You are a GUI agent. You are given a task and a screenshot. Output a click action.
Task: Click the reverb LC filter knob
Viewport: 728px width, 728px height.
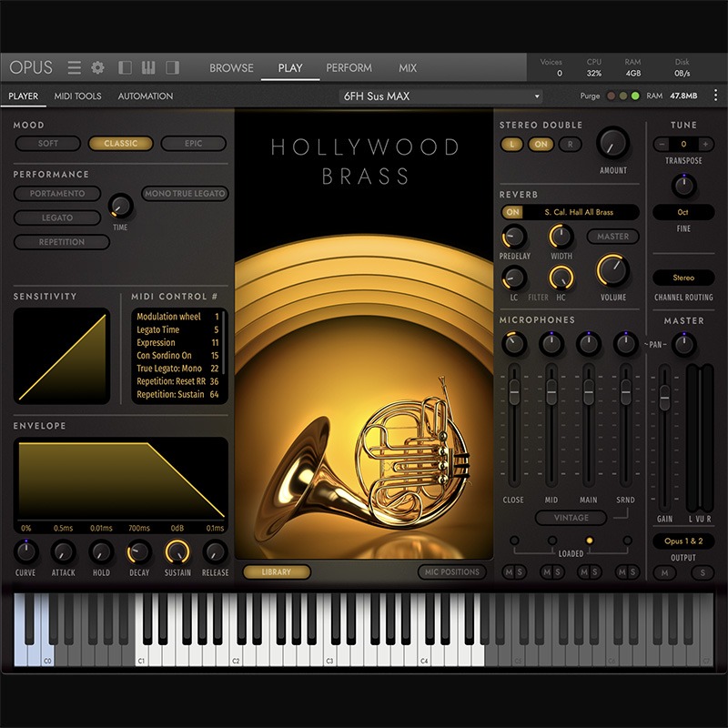click(514, 278)
